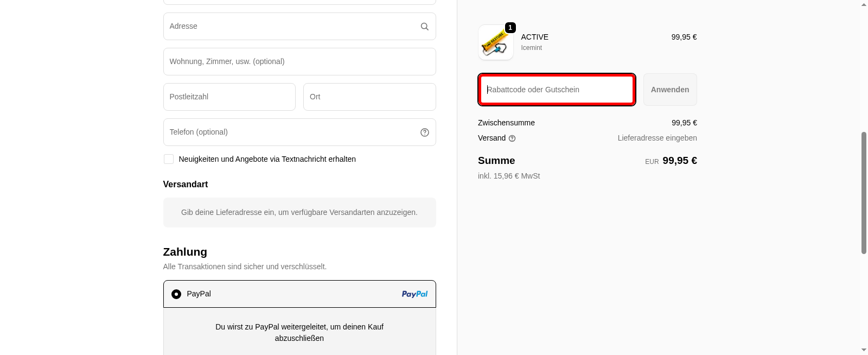Viewport: 868px width, 355px height.
Task: Click the ACTIVE Icemint product thumbnail
Action: point(495,42)
